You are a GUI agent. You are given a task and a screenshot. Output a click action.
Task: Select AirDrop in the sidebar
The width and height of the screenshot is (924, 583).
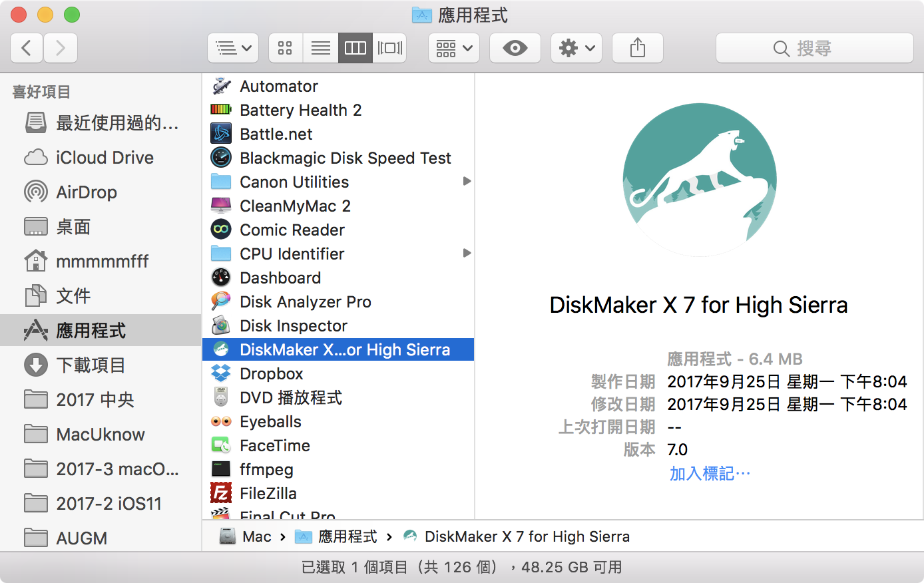click(x=101, y=192)
